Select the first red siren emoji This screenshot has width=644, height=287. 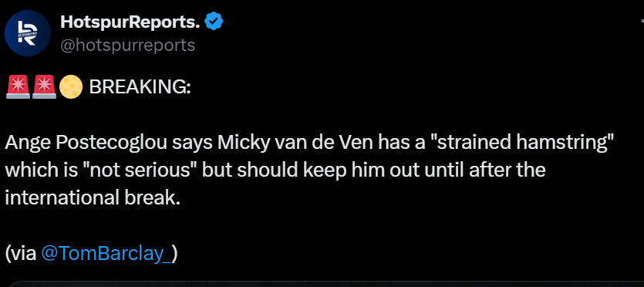18,87
